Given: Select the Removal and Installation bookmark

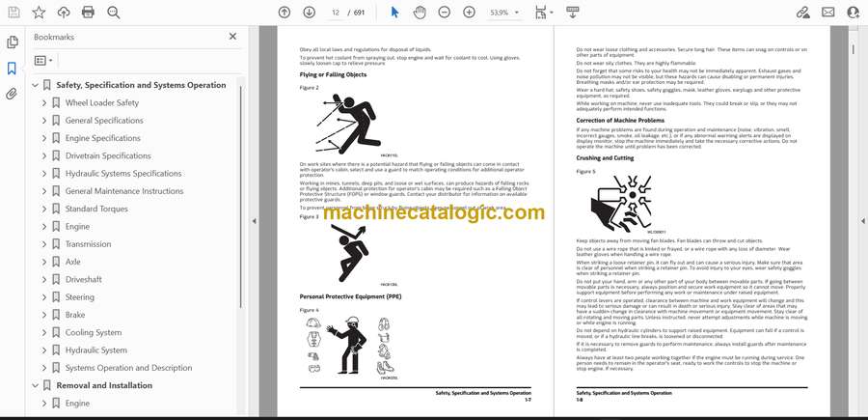Looking at the screenshot, I should pos(104,385).
